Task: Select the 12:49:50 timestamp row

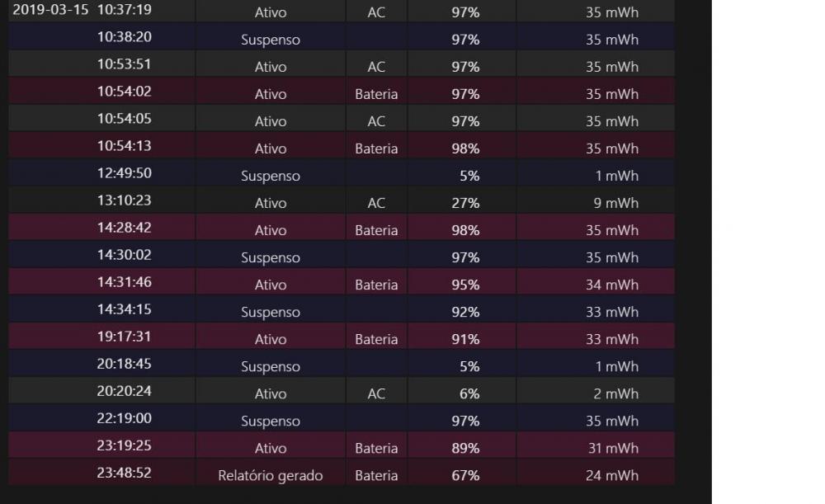Action: (124, 174)
